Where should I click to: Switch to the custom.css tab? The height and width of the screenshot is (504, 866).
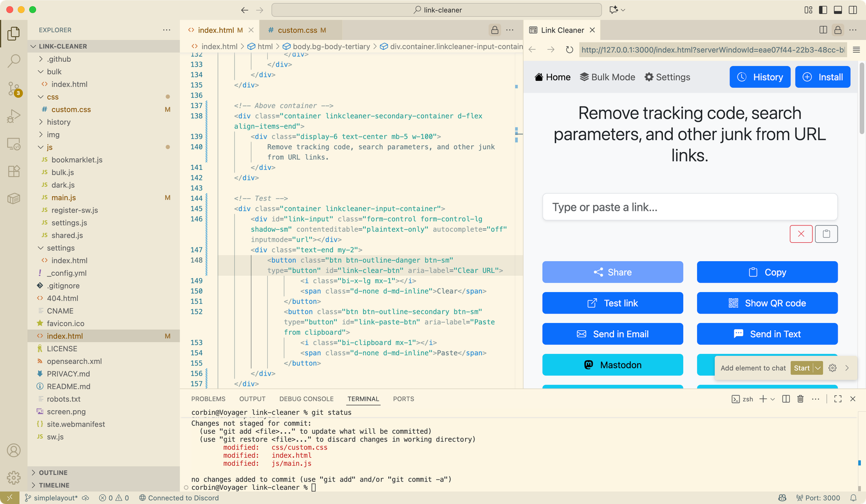299,30
